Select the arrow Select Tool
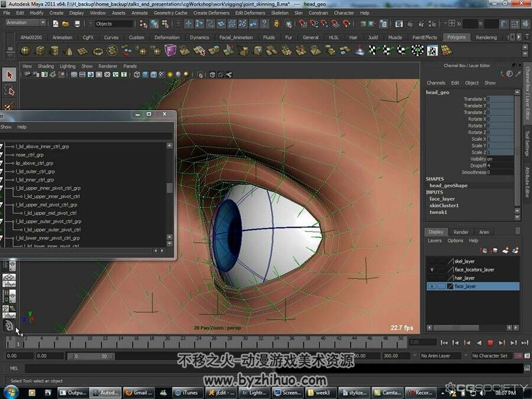The height and width of the screenshot is (399, 532). pyautogui.click(x=9, y=74)
